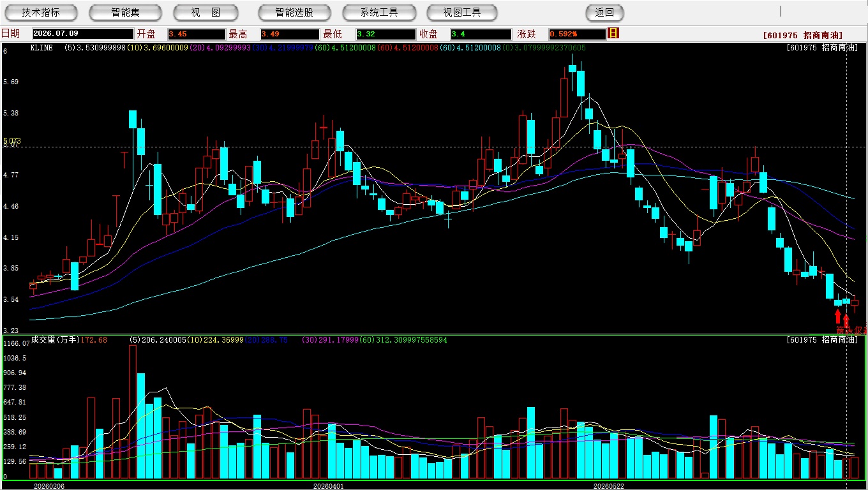The height and width of the screenshot is (490, 868).
Task: Click the 涨跌 label
Action: (527, 34)
